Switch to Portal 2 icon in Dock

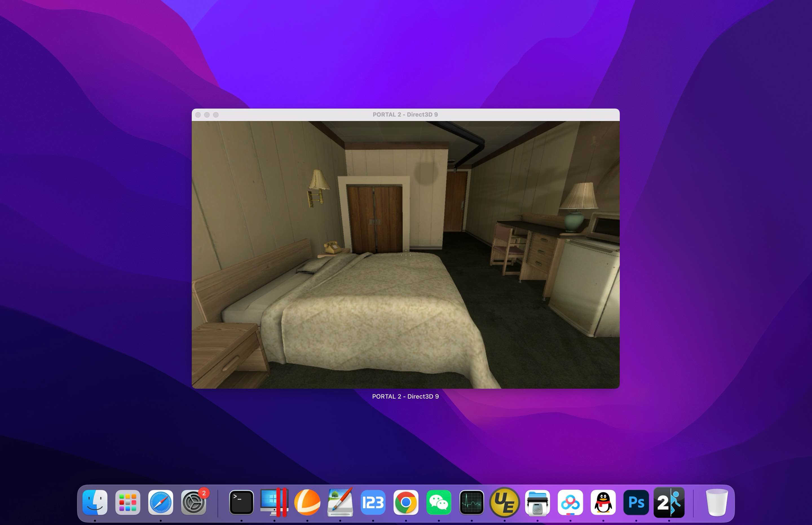669,502
